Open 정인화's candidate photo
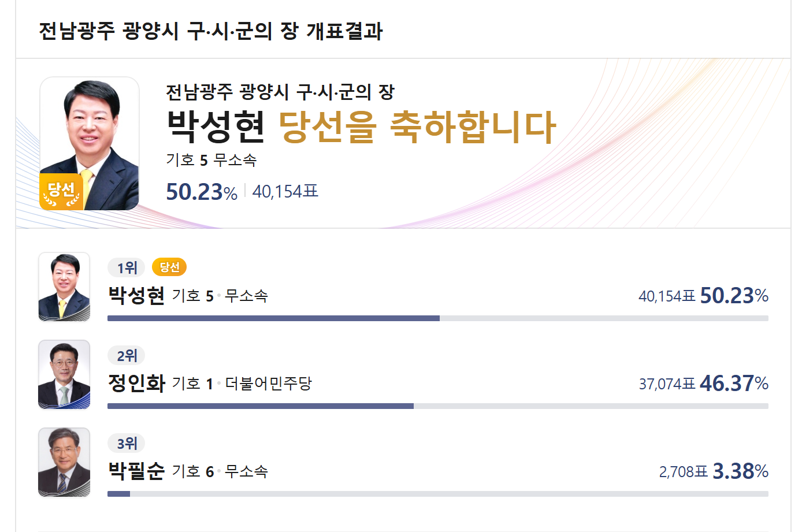Image resolution: width=802 pixels, height=532 pixels. click(x=64, y=374)
